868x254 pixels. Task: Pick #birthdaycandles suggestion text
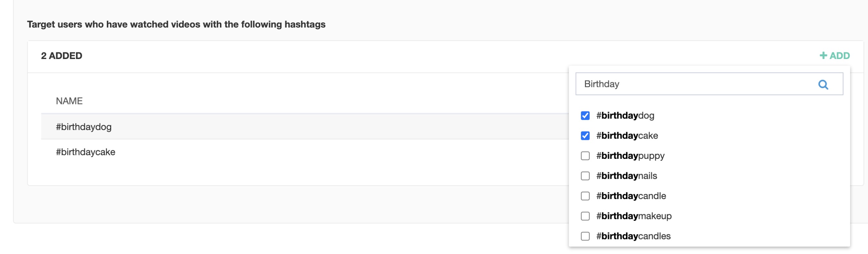[x=633, y=236]
